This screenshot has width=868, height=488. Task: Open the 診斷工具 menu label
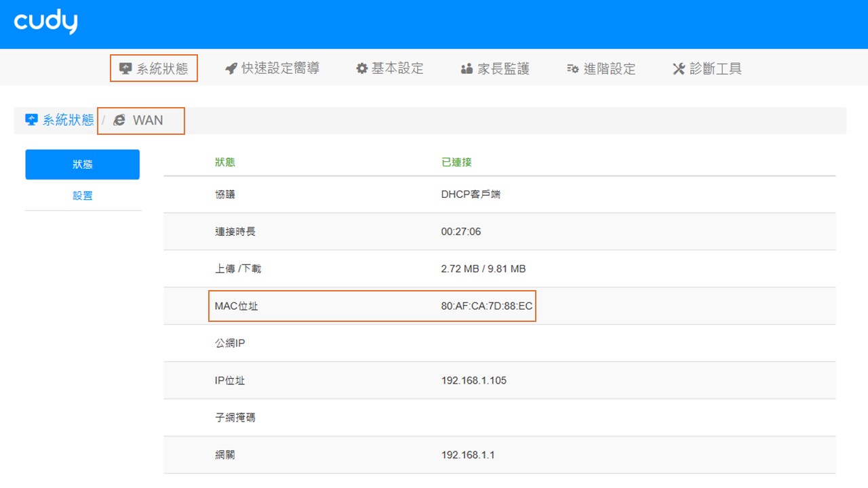point(715,68)
